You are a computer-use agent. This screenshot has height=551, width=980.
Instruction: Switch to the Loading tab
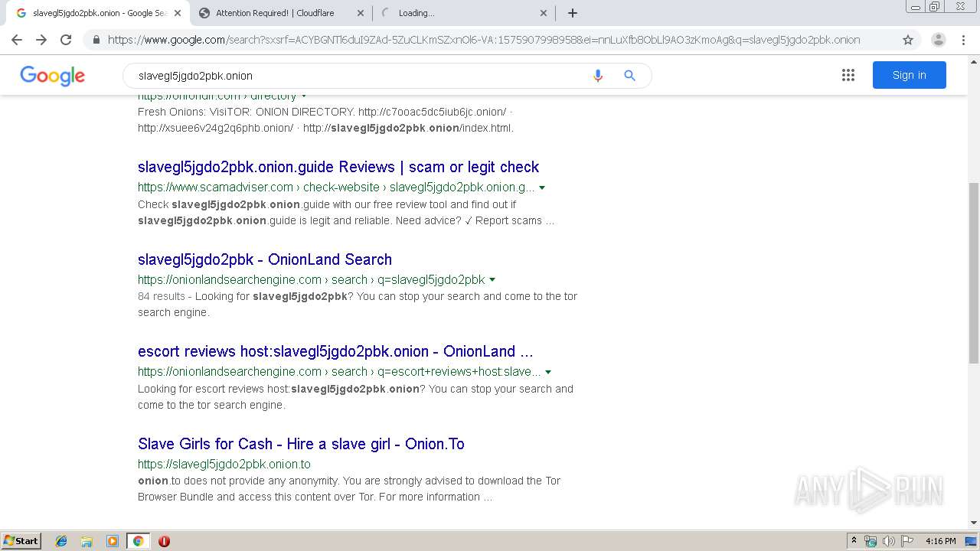point(463,13)
